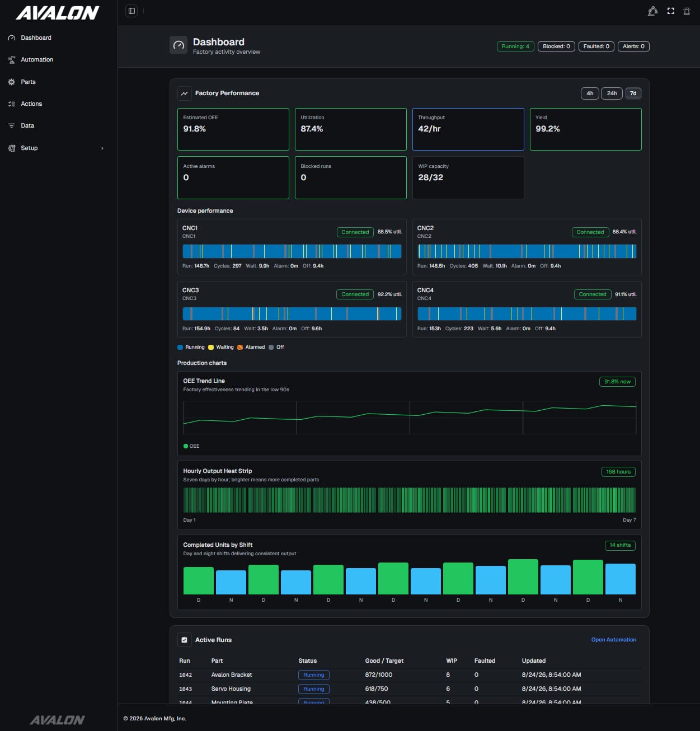Click the Automation robot icon in sidebar
The height and width of the screenshot is (731, 700).
[12, 60]
